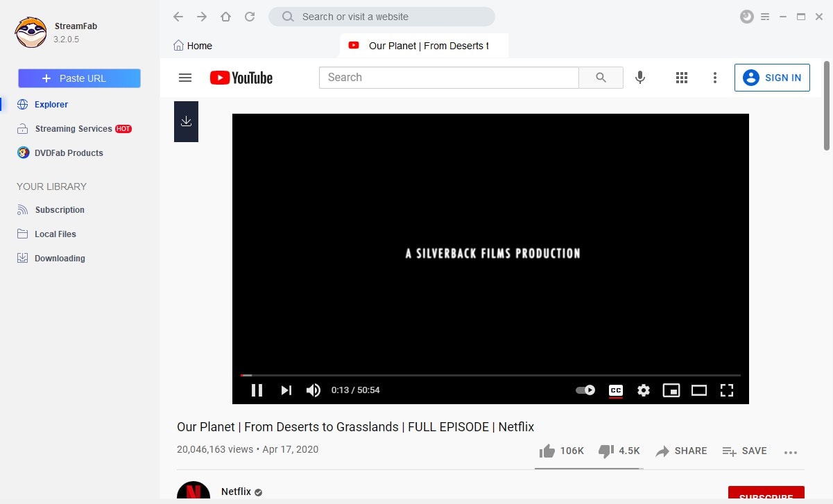Click the YouTube Search input box
The height and width of the screenshot is (504, 833).
tap(449, 78)
